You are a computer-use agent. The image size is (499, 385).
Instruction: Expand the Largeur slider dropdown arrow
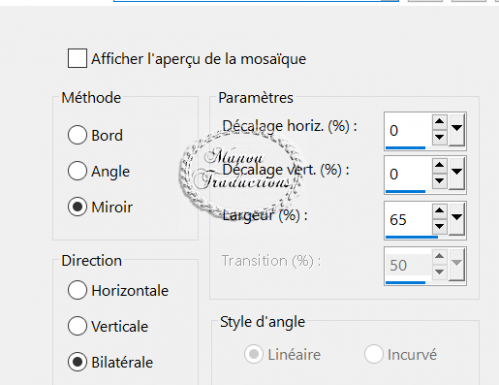click(456, 219)
